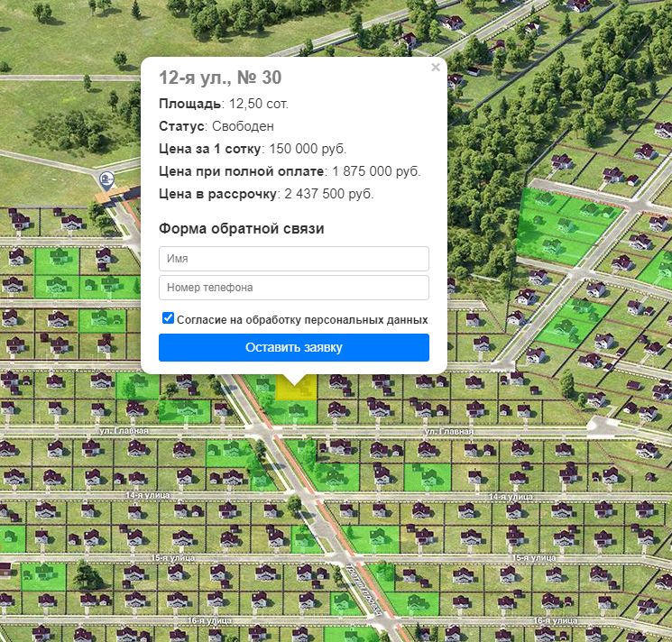Viewport: 672px width, 642px height.
Task: Click the left 16-я улица label
Action: (209, 620)
